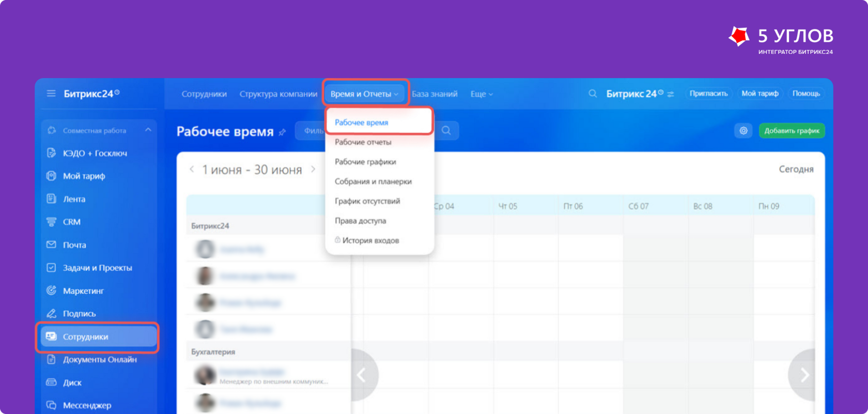
Task: Click the Чт 05 column header
Action: click(525, 206)
